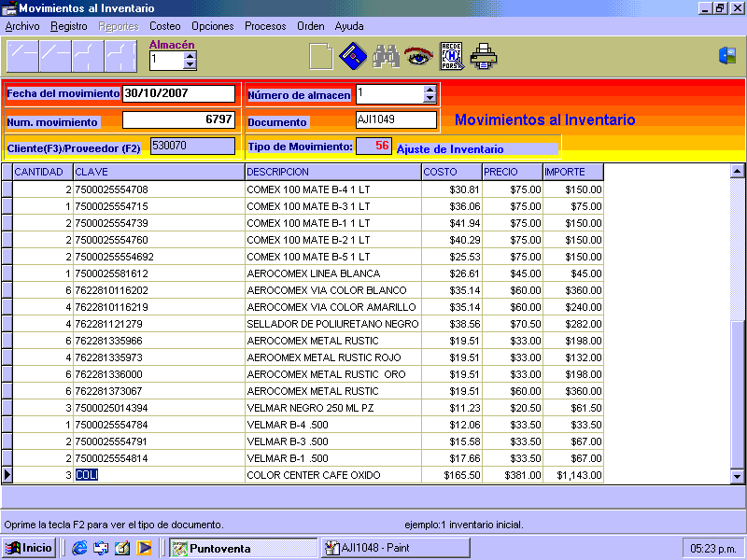The image size is (747, 560).
Task: Click the Inicio start button
Action: point(29,548)
